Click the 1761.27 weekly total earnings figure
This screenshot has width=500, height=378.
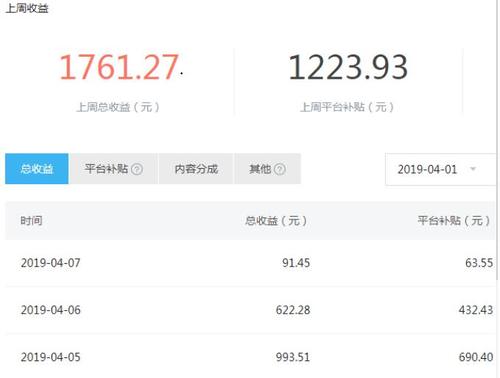119,67
